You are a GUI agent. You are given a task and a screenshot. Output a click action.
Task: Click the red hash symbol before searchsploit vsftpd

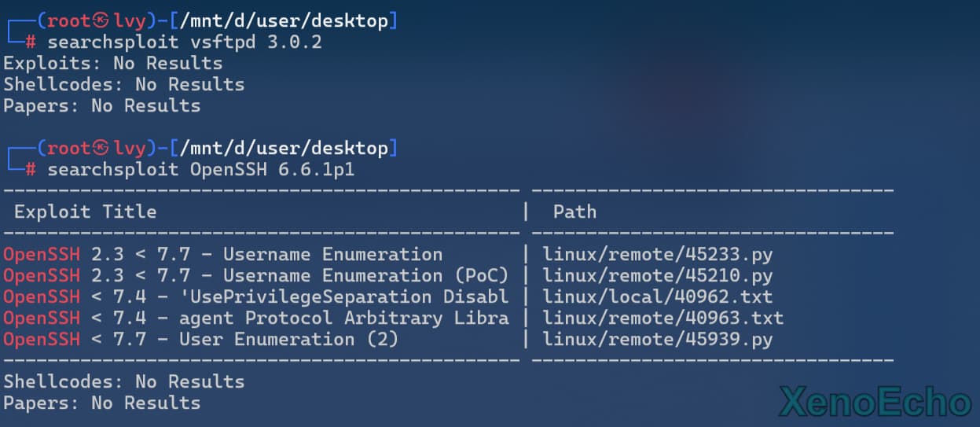31,42
